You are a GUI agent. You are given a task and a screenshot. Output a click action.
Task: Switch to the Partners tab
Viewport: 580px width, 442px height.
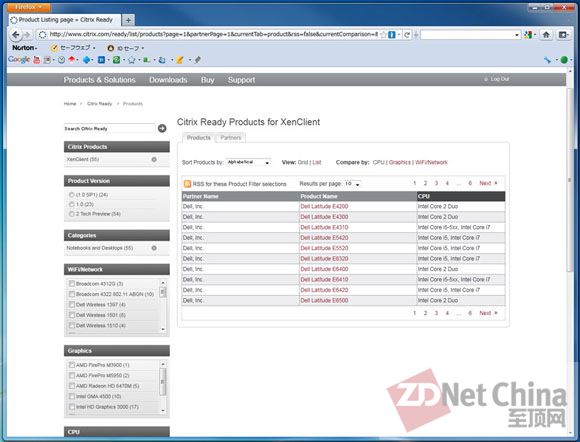click(x=230, y=138)
